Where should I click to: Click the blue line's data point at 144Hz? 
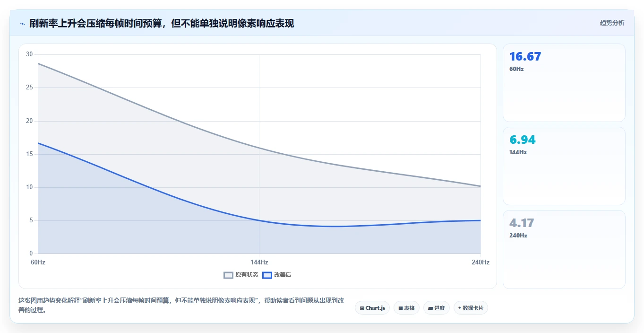point(259,220)
